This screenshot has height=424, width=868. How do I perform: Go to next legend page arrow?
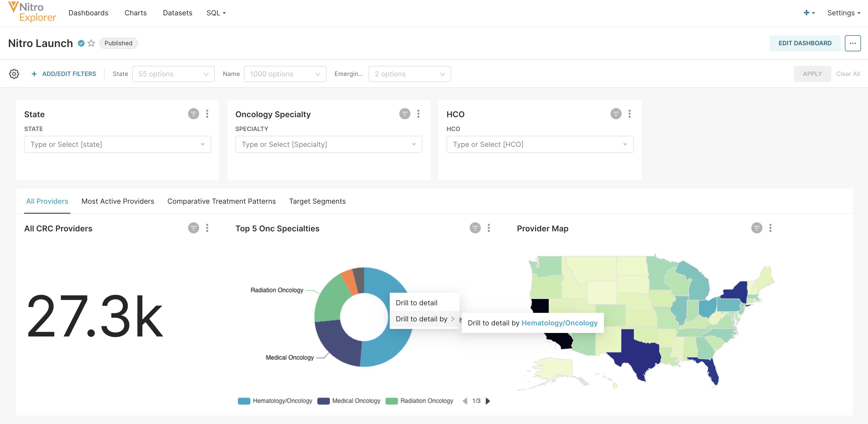pos(488,401)
